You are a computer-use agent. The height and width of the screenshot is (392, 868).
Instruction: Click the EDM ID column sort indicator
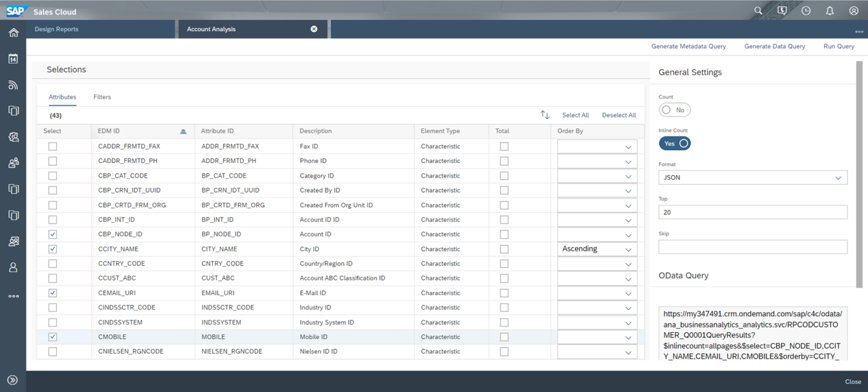pos(183,131)
